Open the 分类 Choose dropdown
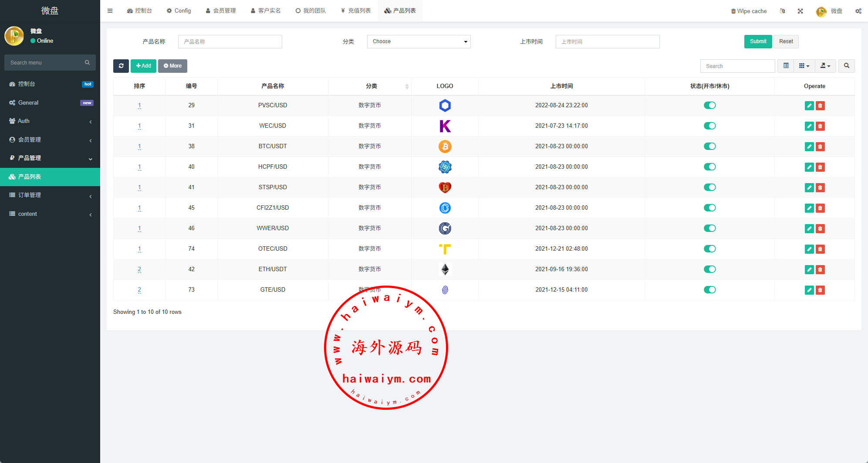 (419, 41)
